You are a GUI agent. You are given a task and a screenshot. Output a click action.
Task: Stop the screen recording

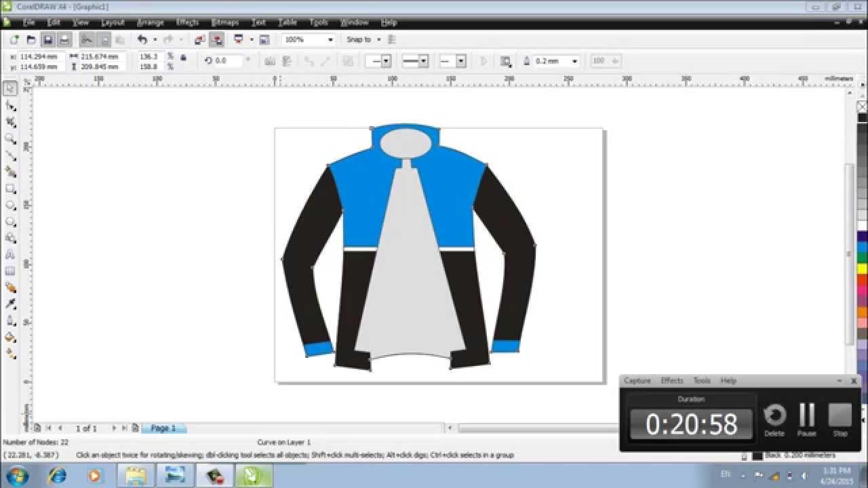click(840, 420)
